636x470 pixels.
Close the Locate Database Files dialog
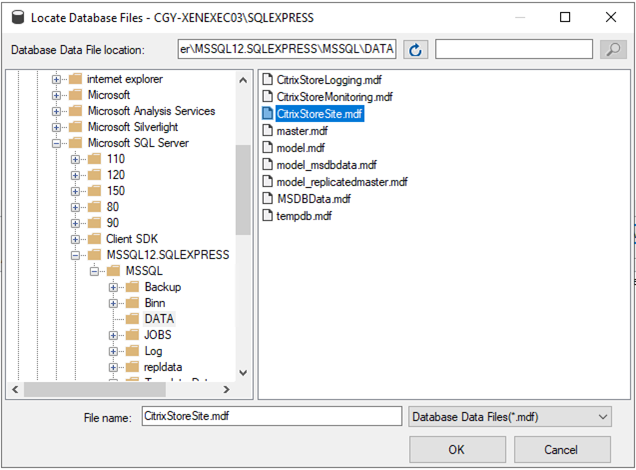[611, 17]
